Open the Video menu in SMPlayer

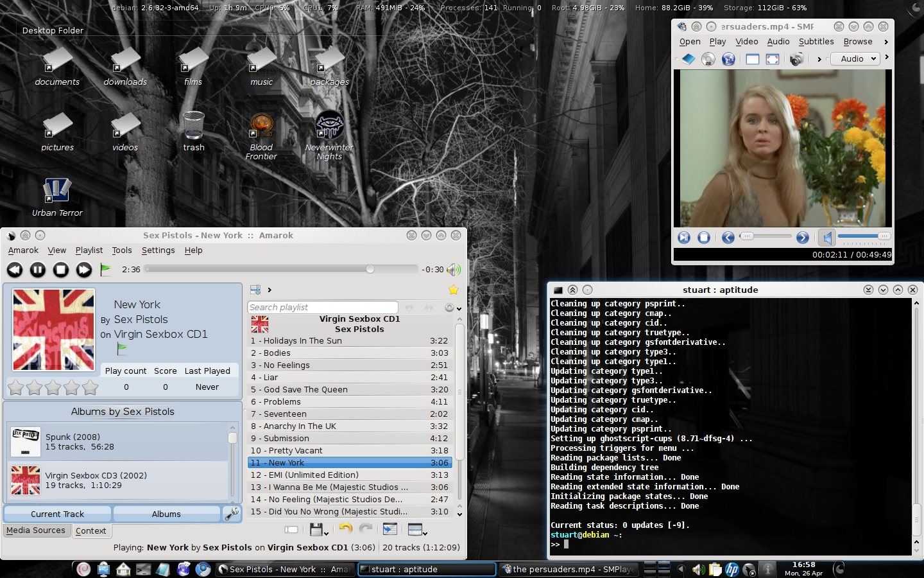[747, 42]
